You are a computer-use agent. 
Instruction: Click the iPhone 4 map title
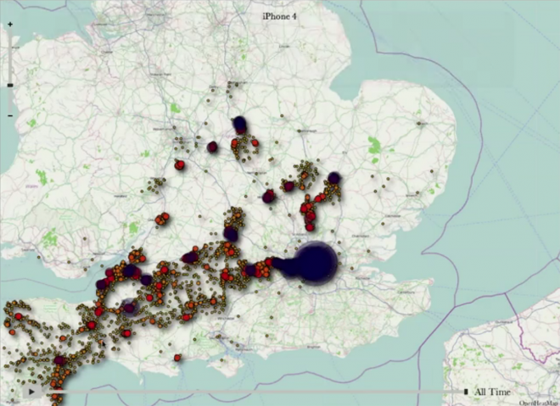pyautogui.click(x=279, y=16)
